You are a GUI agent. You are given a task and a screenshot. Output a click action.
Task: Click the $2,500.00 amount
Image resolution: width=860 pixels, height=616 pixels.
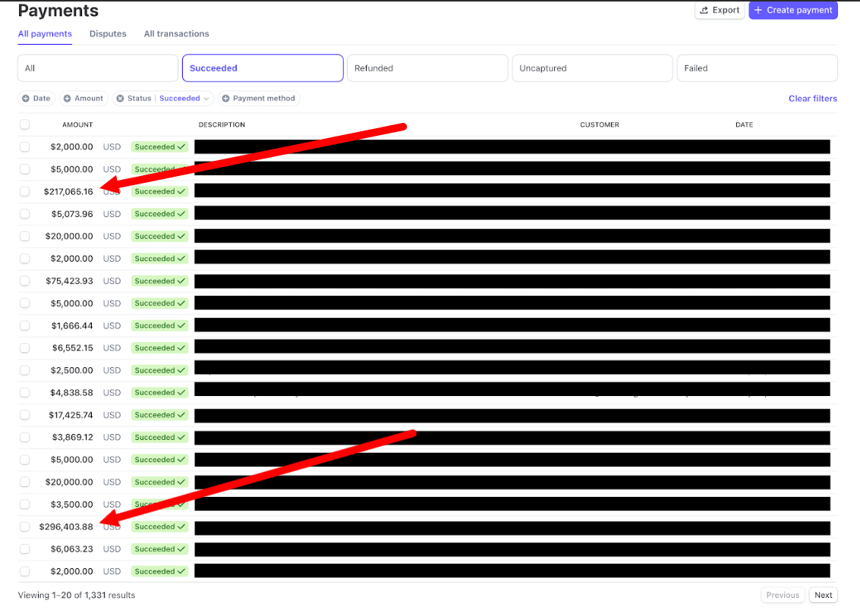pos(72,370)
